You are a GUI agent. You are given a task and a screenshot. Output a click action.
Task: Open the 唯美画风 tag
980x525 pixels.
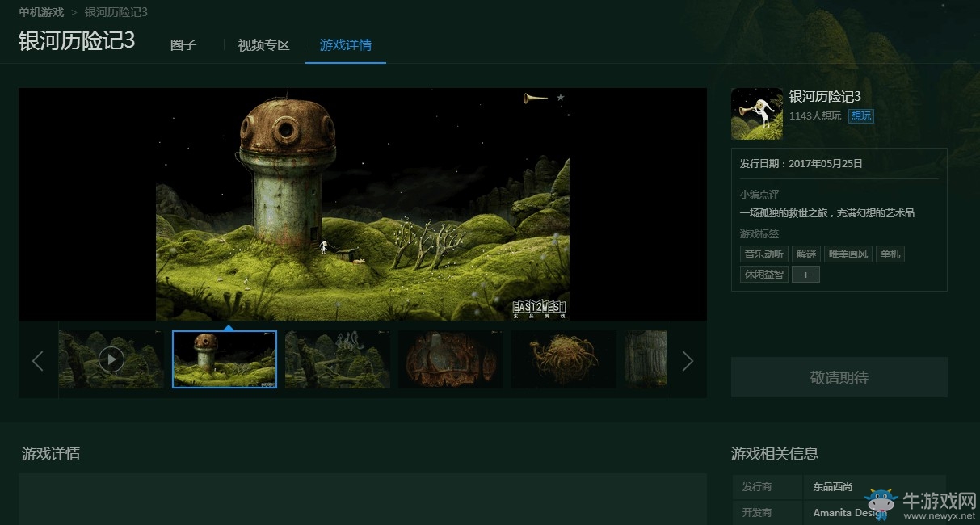tap(848, 254)
